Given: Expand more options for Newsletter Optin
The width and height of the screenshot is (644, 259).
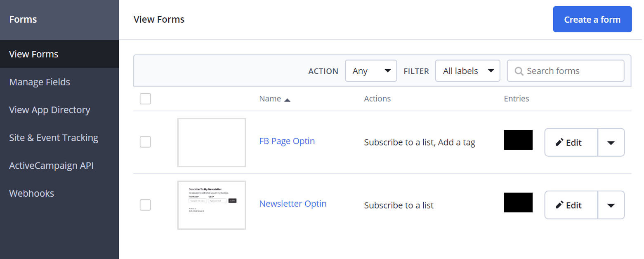Looking at the screenshot, I should 611,205.
